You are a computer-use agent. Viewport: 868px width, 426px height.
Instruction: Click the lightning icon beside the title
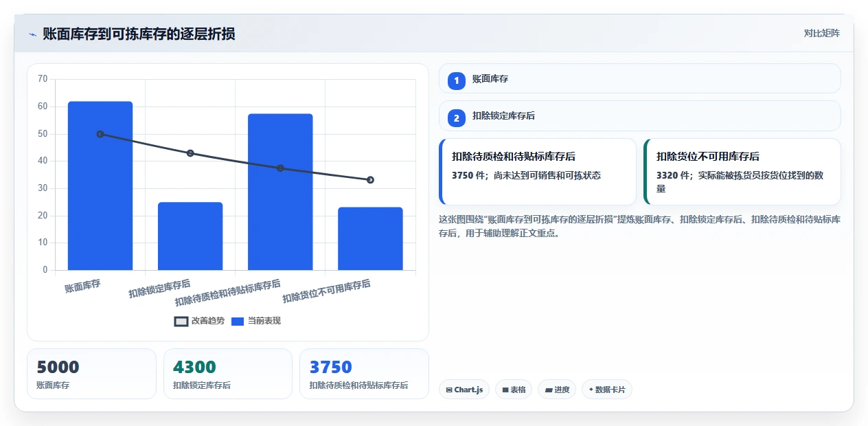(x=32, y=34)
